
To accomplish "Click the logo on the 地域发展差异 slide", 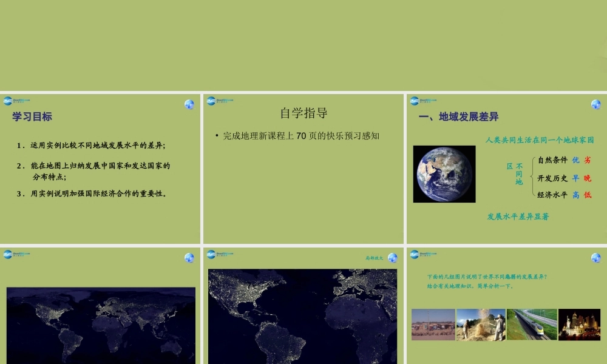I will pyautogui.click(x=423, y=101).
